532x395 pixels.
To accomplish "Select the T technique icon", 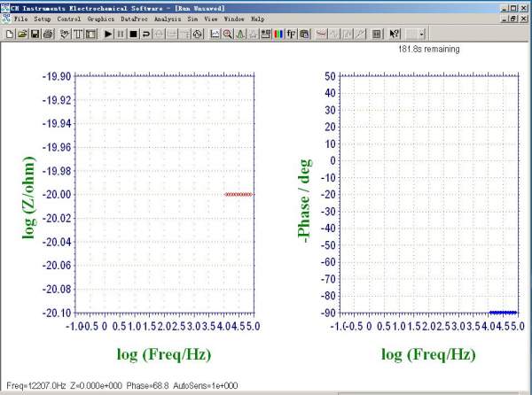I will coord(78,34).
